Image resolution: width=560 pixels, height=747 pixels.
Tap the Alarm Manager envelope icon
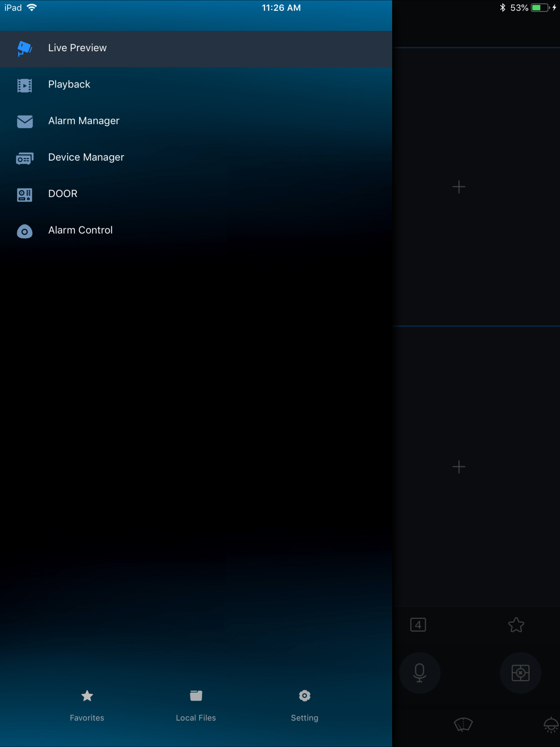(25, 122)
